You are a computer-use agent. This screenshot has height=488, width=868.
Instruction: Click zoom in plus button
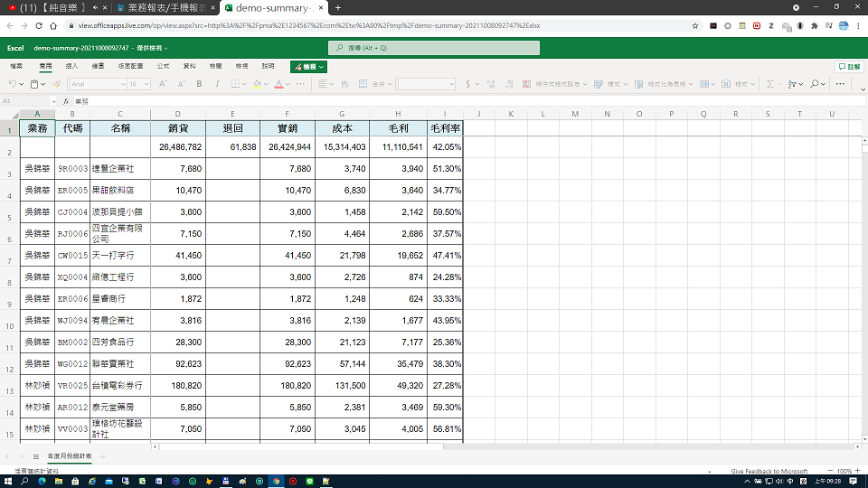pos(858,471)
